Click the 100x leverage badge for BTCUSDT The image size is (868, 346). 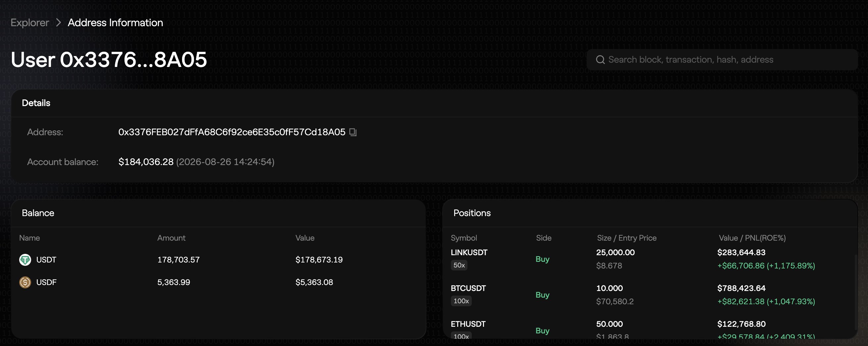[x=461, y=301]
